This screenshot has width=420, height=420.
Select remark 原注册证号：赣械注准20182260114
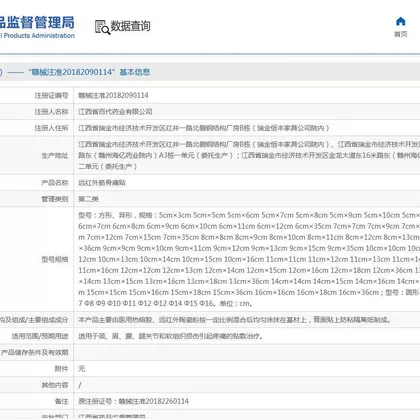tap(133, 401)
